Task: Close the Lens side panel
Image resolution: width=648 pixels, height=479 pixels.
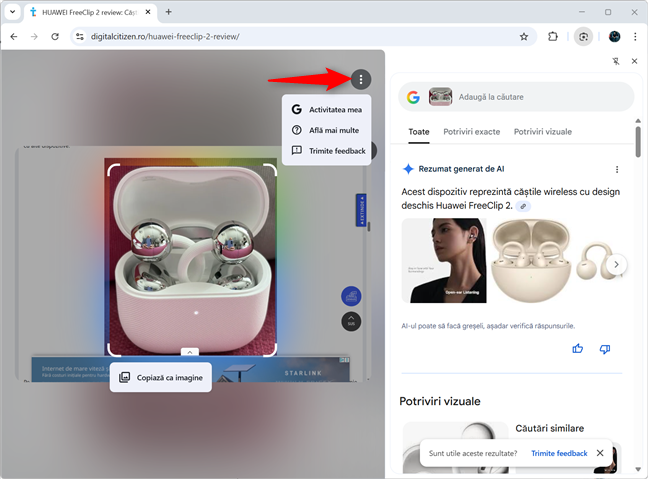Action: (634, 61)
